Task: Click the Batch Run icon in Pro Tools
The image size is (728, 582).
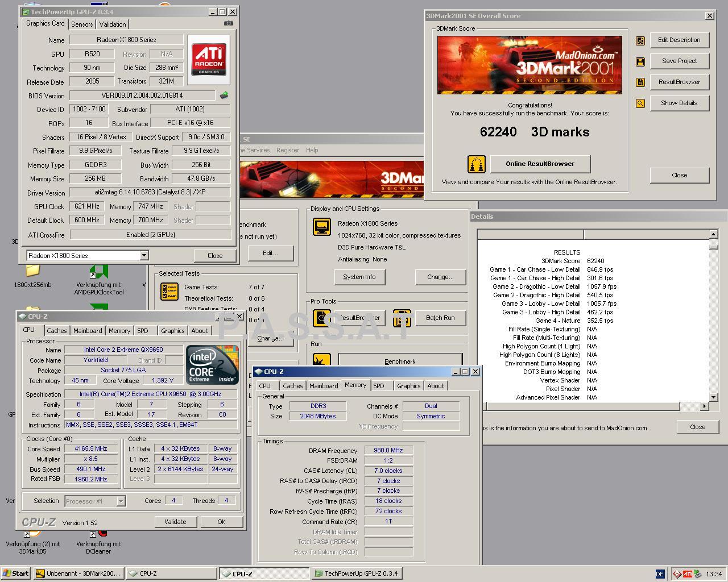Action: [402, 318]
